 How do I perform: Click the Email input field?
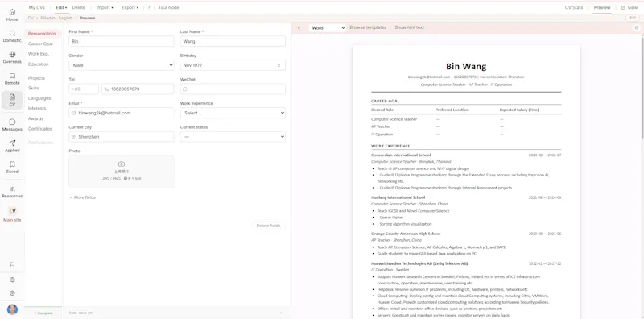click(x=122, y=113)
